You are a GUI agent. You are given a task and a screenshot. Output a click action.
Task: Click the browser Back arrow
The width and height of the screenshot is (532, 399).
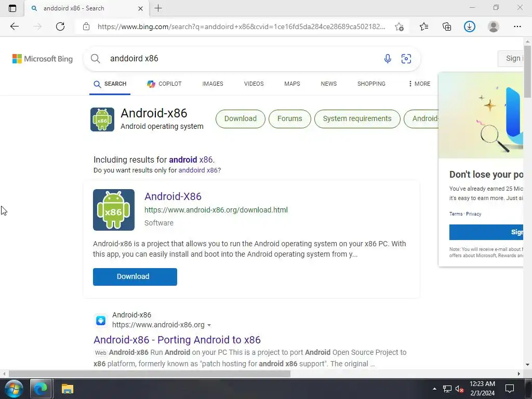14,26
